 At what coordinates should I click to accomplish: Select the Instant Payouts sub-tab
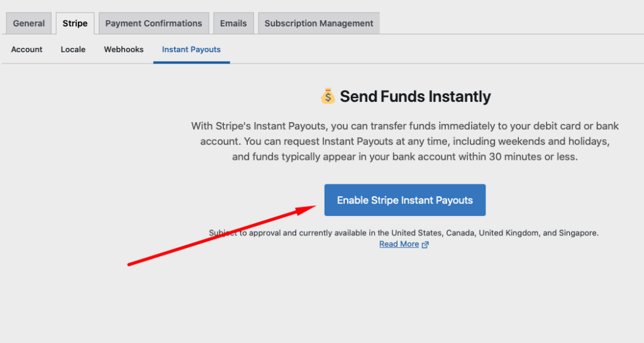tap(191, 49)
